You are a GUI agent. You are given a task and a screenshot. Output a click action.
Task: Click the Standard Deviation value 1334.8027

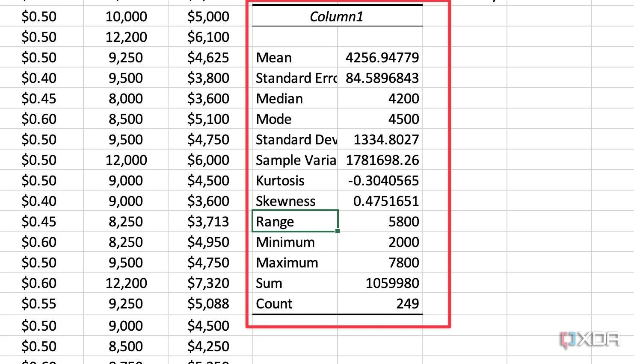[385, 140]
